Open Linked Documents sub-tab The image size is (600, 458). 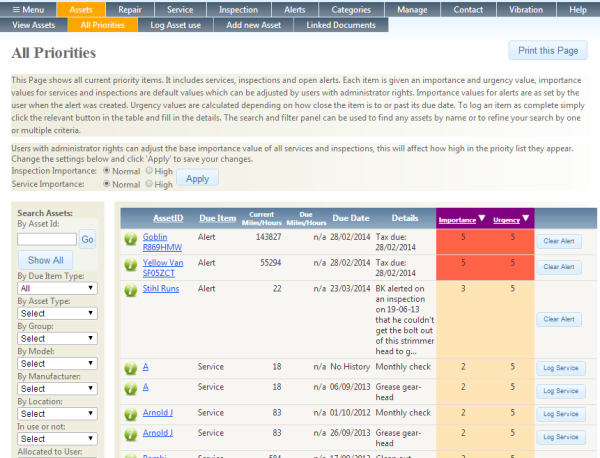(341, 25)
